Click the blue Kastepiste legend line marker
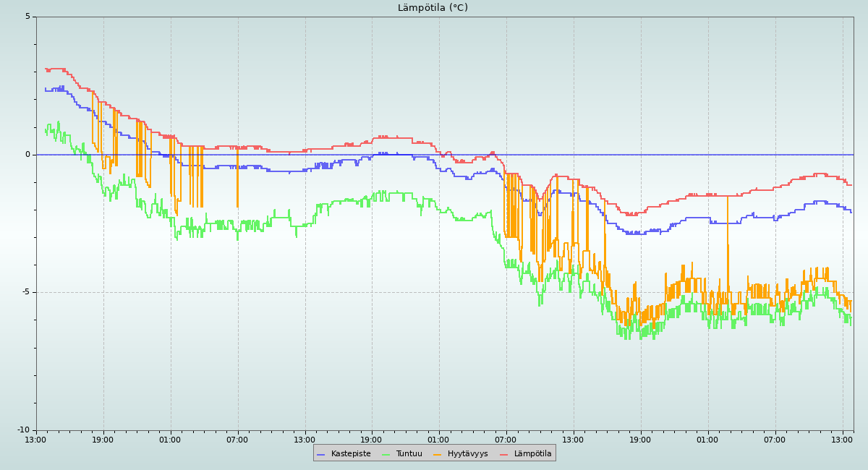Screen dimensions: 868x470 321,454
